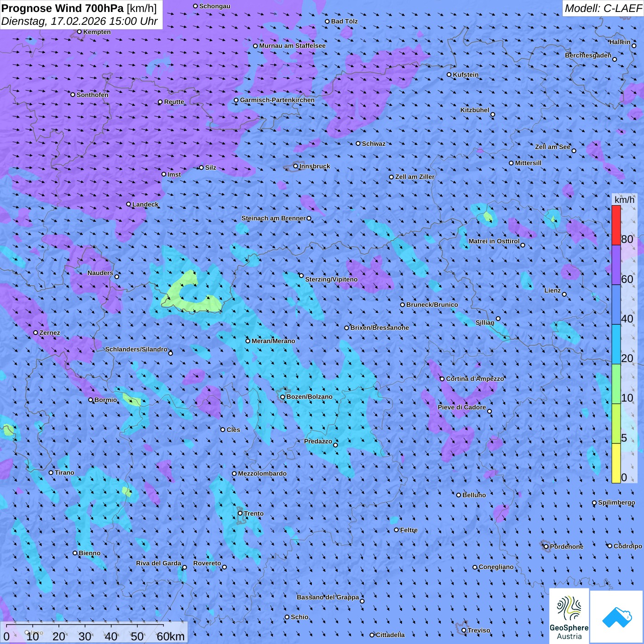Click the yellow 0 km/h legend color
The height and width of the screenshot is (644, 644).
tap(616, 463)
